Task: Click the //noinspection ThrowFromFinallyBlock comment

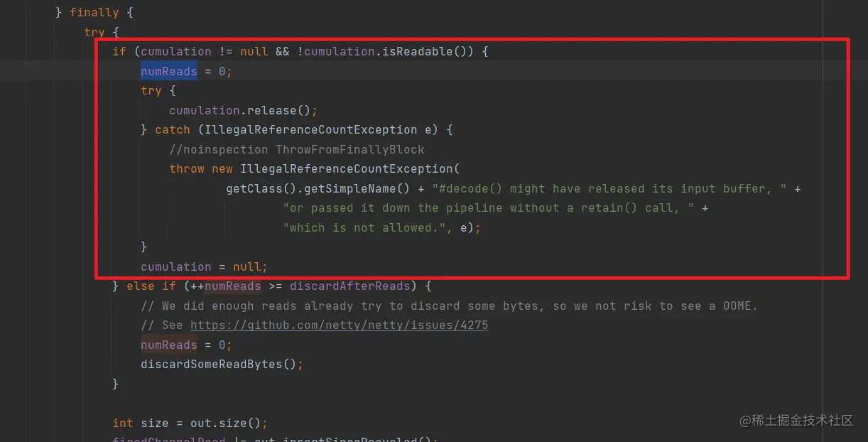Action: point(297,149)
